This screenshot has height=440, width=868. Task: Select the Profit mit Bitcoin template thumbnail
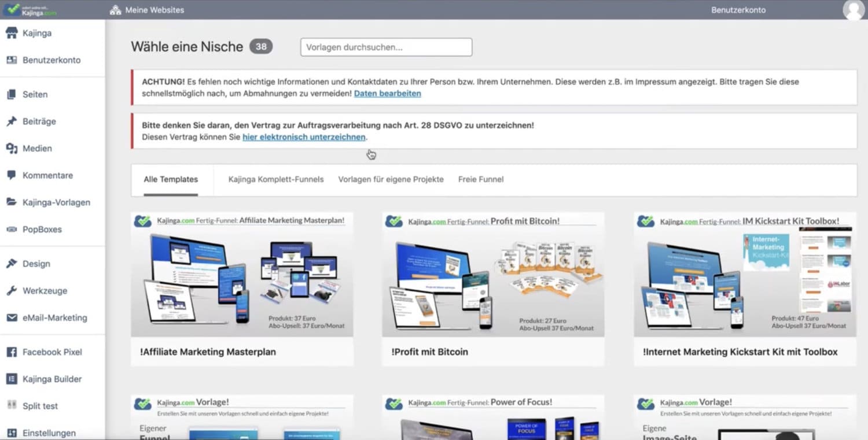coord(493,275)
